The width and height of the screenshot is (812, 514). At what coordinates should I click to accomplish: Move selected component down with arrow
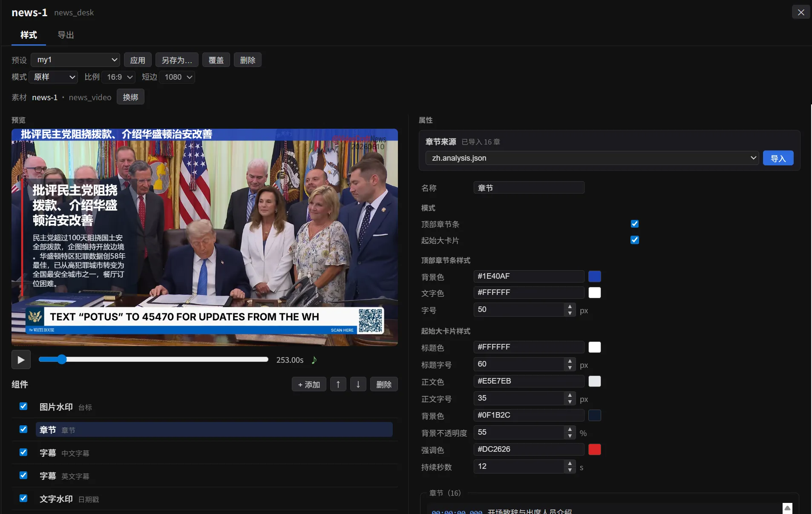358,384
